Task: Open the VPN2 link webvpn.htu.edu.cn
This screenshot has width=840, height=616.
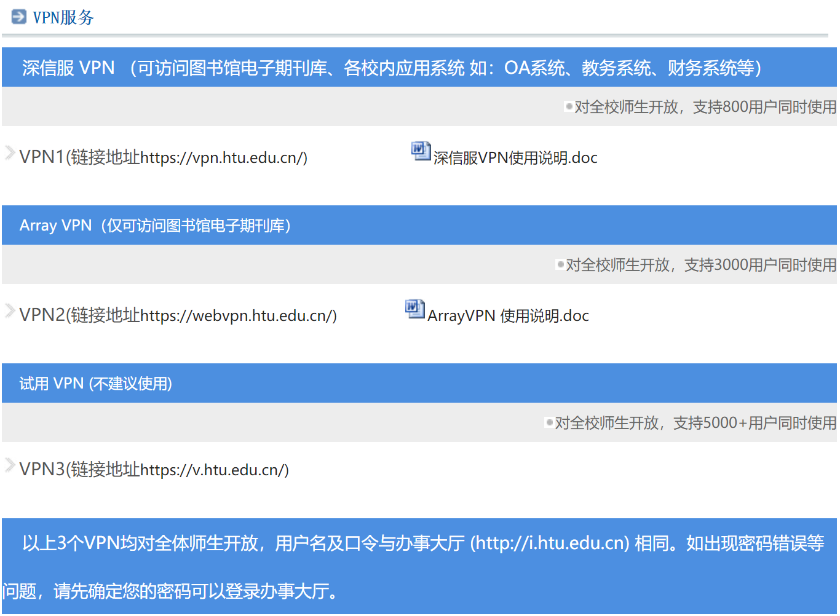Action: (178, 316)
